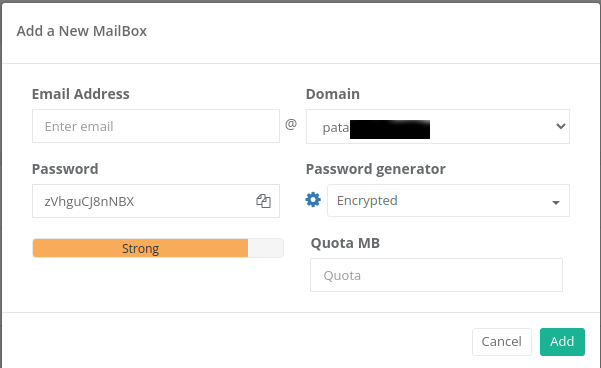Focus the Enter email field
The height and width of the screenshot is (368, 601).
coord(156,126)
